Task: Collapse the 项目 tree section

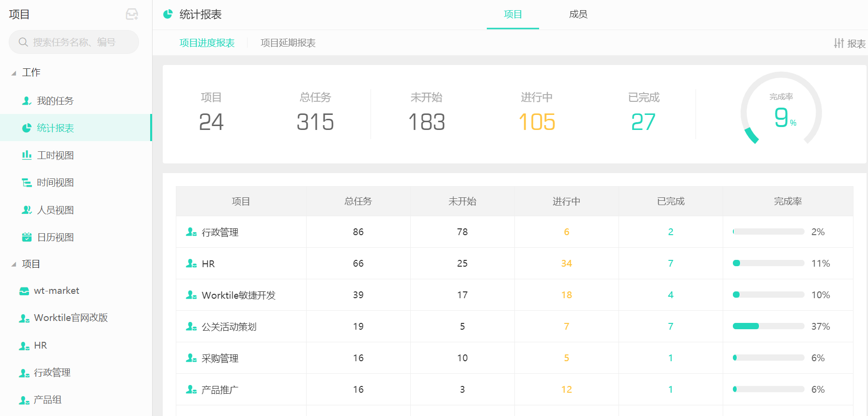Action: [14, 264]
